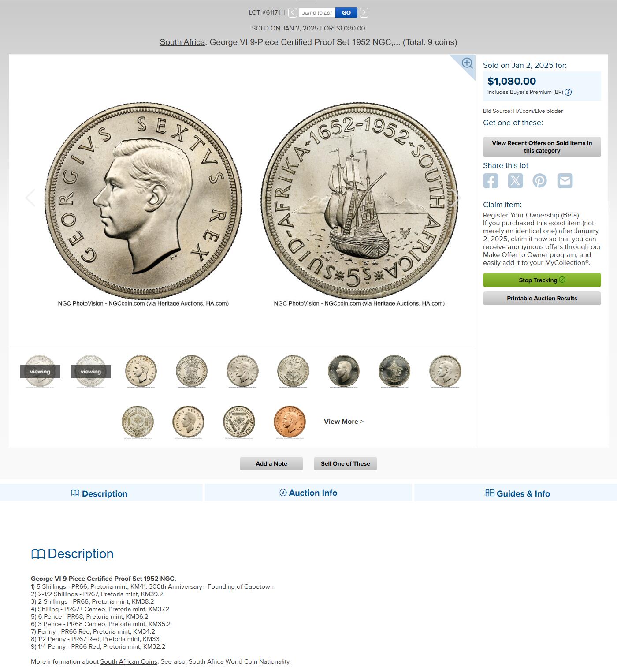Click Sell One of These button
This screenshot has width=617, height=672.
coord(346,463)
